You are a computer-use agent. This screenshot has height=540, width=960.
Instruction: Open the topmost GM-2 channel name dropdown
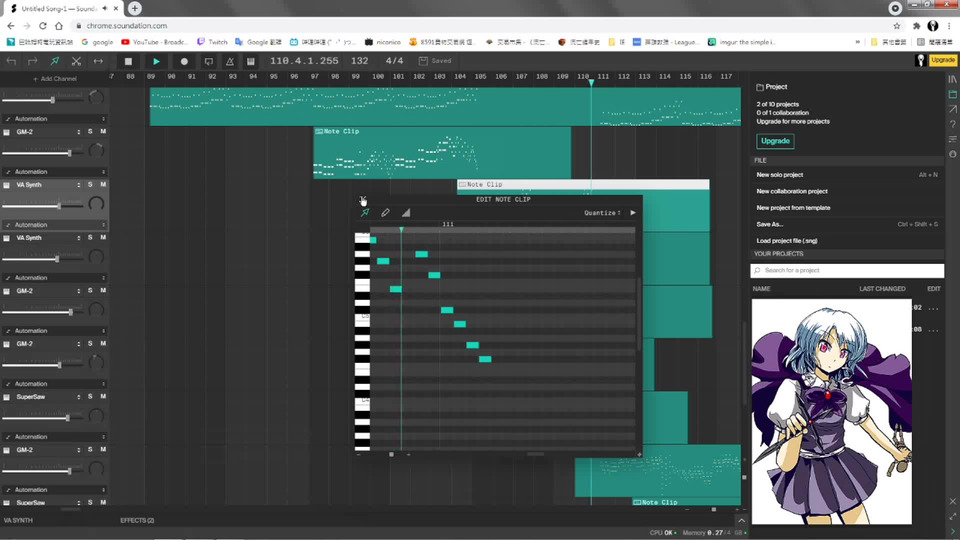(x=78, y=132)
